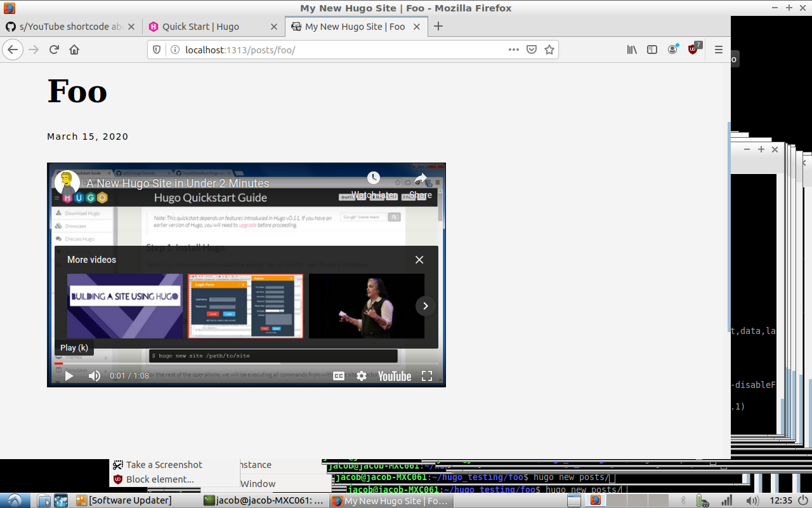Reload the current page
This screenshot has width=812, height=508.
54,50
